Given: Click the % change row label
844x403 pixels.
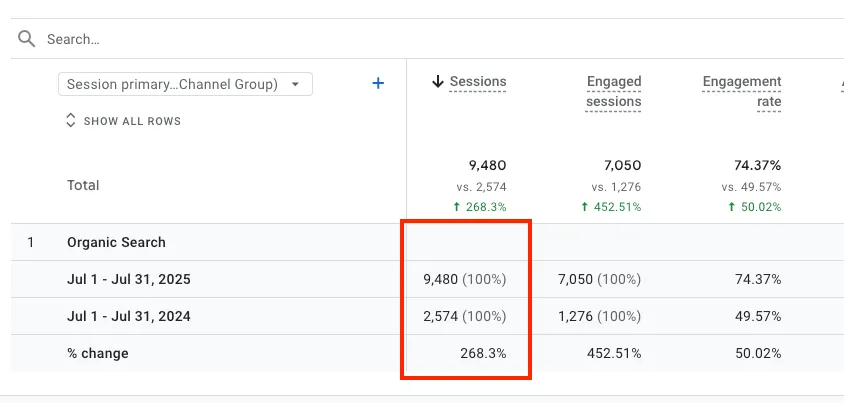Looking at the screenshot, I should (x=97, y=353).
